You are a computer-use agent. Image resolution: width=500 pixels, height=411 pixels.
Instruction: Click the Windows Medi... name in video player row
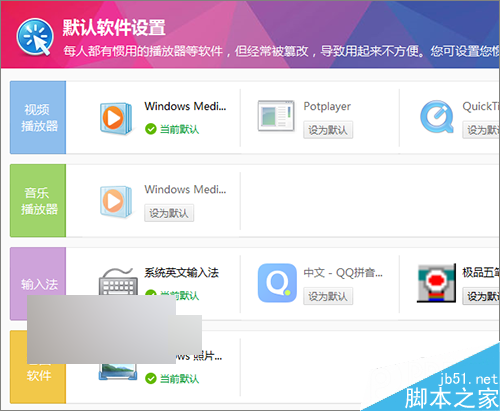tap(185, 106)
